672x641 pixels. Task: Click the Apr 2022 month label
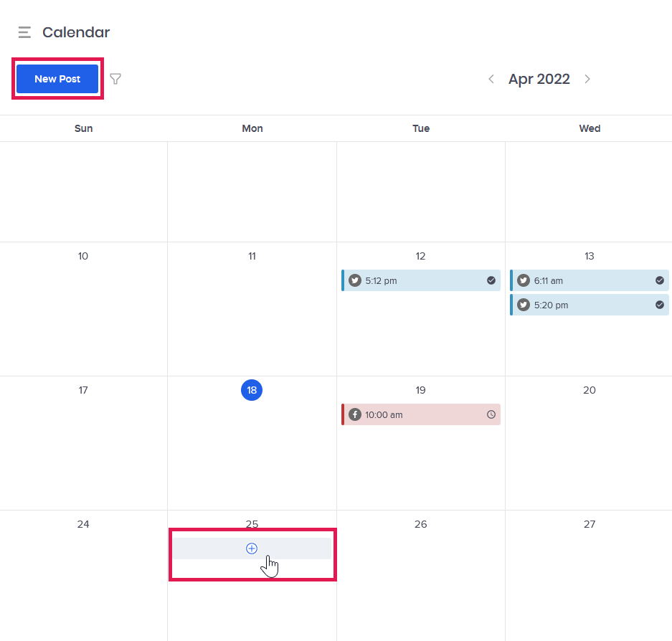[x=539, y=79]
